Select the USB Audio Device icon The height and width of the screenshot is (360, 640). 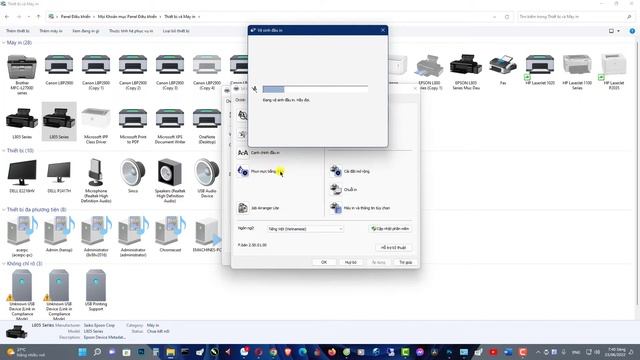coord(207,179)
